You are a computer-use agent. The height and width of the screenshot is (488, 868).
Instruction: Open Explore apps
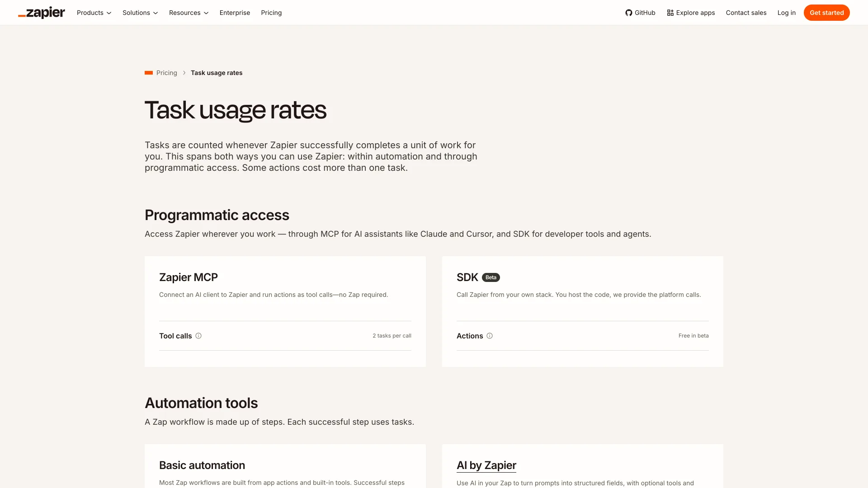pos(691,13)
